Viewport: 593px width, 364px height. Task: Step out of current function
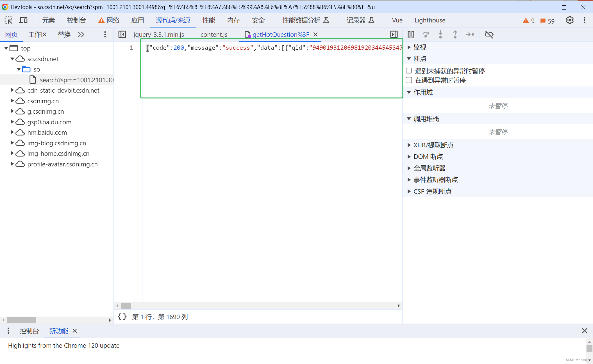(455, 35)
